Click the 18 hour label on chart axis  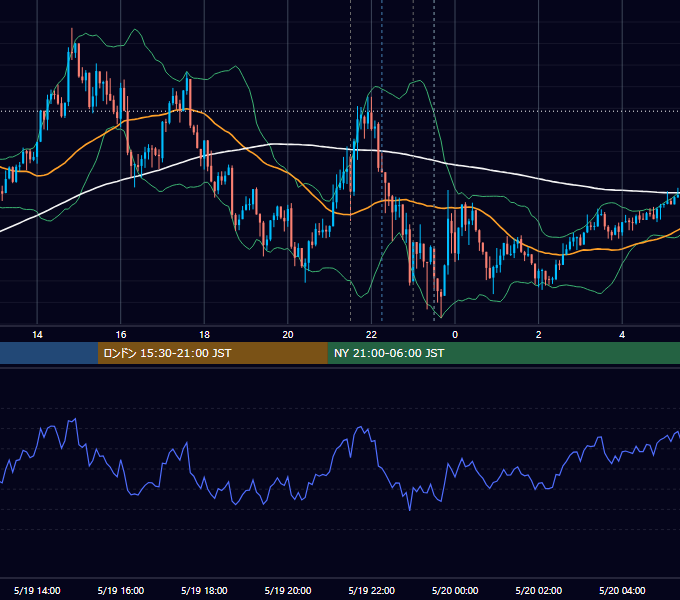click(204, 335)
